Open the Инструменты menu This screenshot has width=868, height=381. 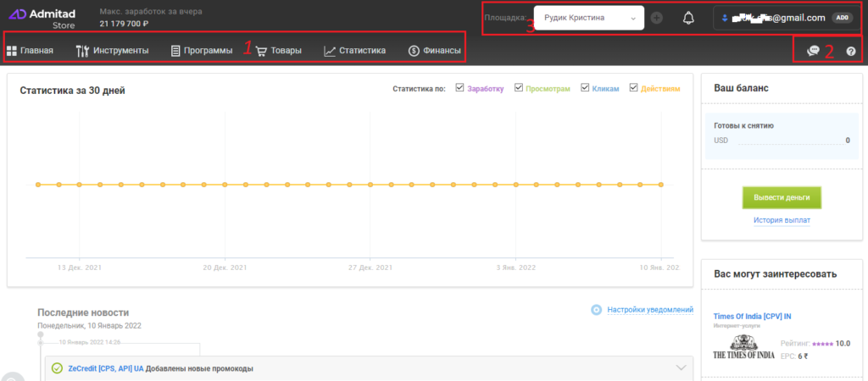click(113, 51)
